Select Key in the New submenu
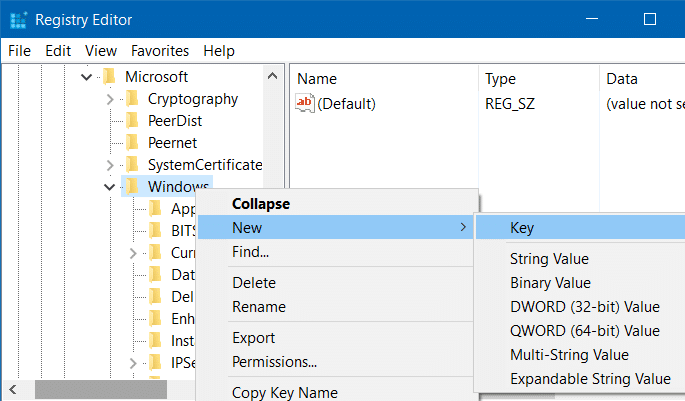 tap(580, 228)
